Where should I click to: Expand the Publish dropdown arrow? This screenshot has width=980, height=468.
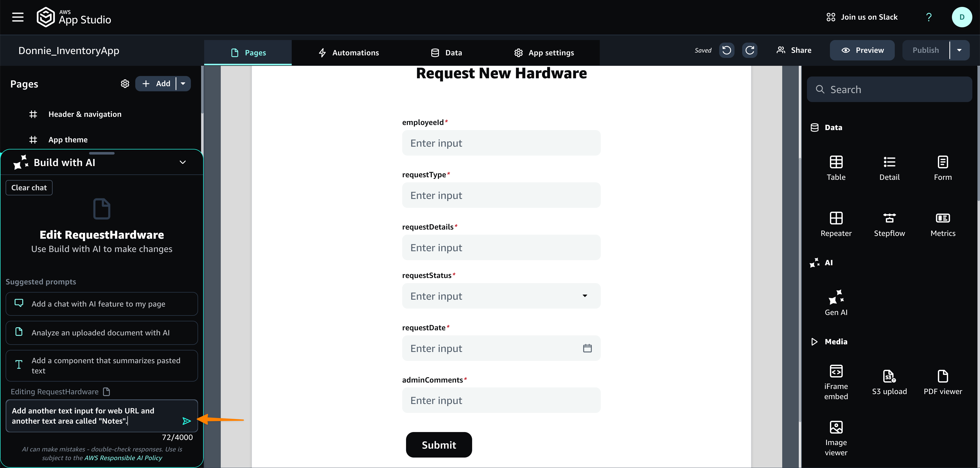[959, 50]
